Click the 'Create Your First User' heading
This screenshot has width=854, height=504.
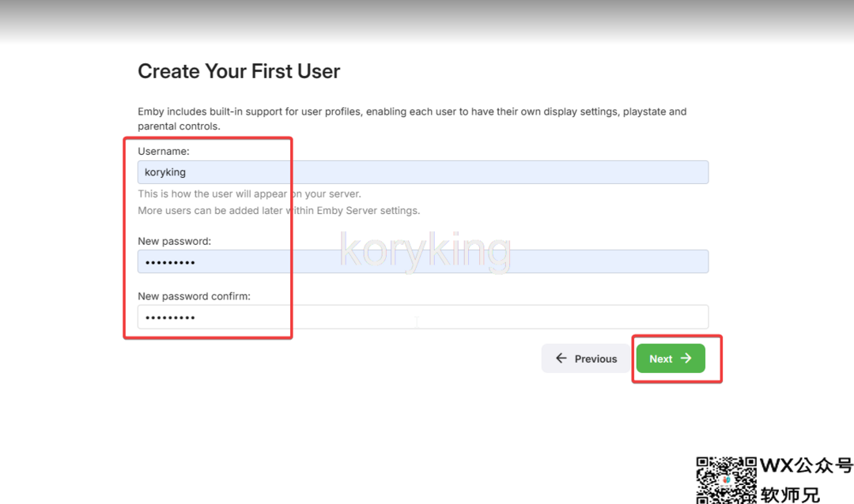pyautogui.click(x=239, y=71)
